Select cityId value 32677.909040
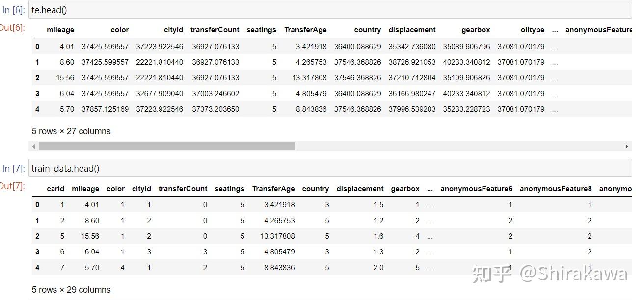The image size is (644, 300). coord(160,94)
